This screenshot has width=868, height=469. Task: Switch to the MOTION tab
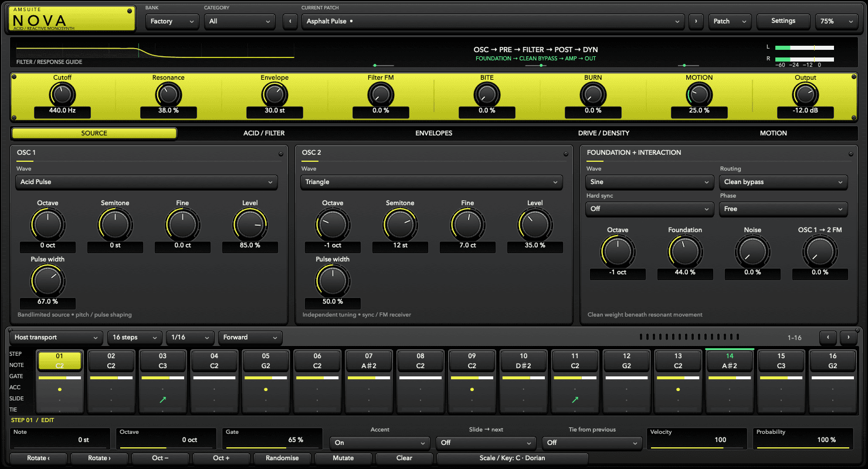774,133
